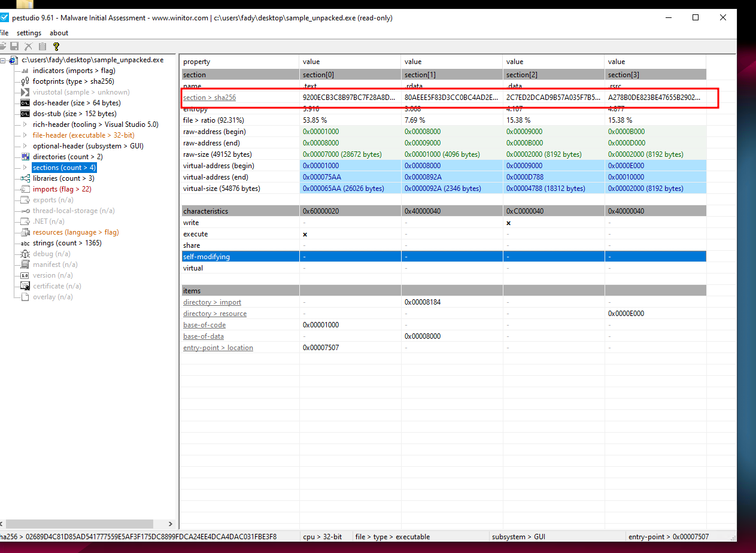Click the 'virtual-size (54876 bytes)' row label

(x=221, y=189)
